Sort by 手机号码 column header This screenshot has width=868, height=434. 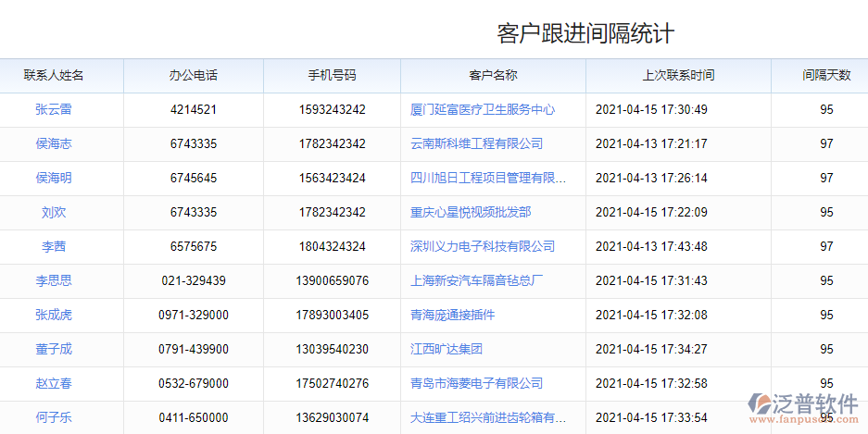click(332, 75)
